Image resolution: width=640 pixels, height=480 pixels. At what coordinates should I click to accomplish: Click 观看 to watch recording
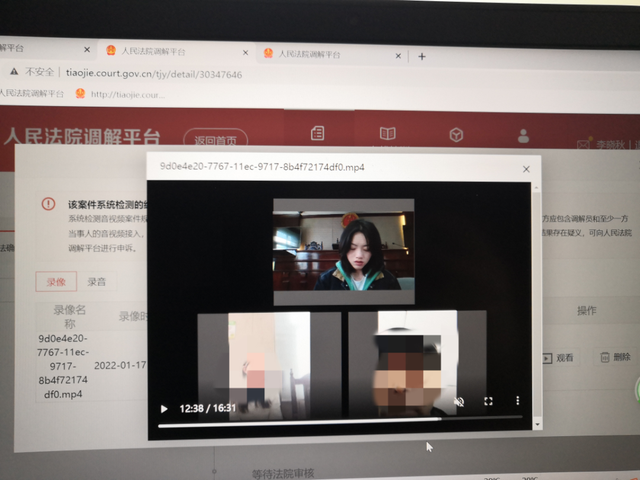[559, 358]
